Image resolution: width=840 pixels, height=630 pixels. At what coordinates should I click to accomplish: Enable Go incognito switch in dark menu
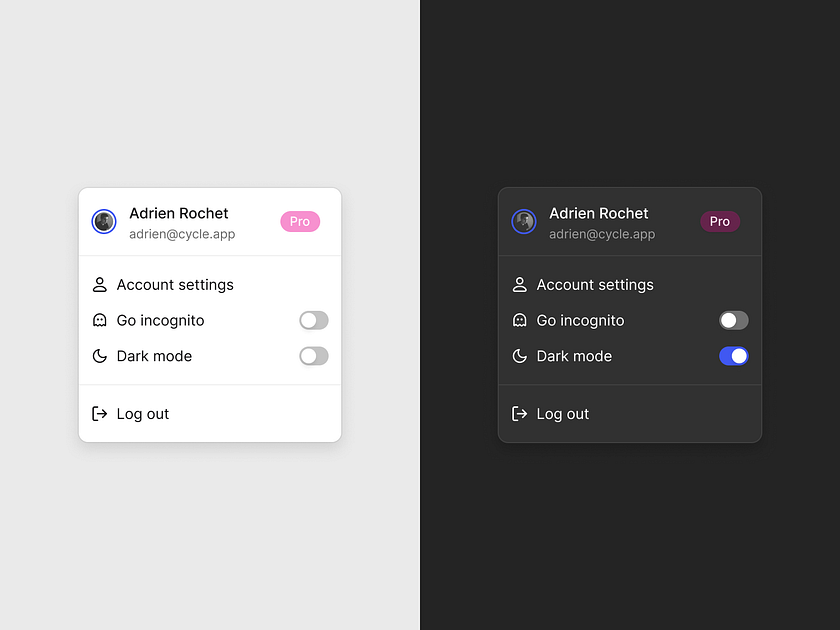(x=733, y=320)
